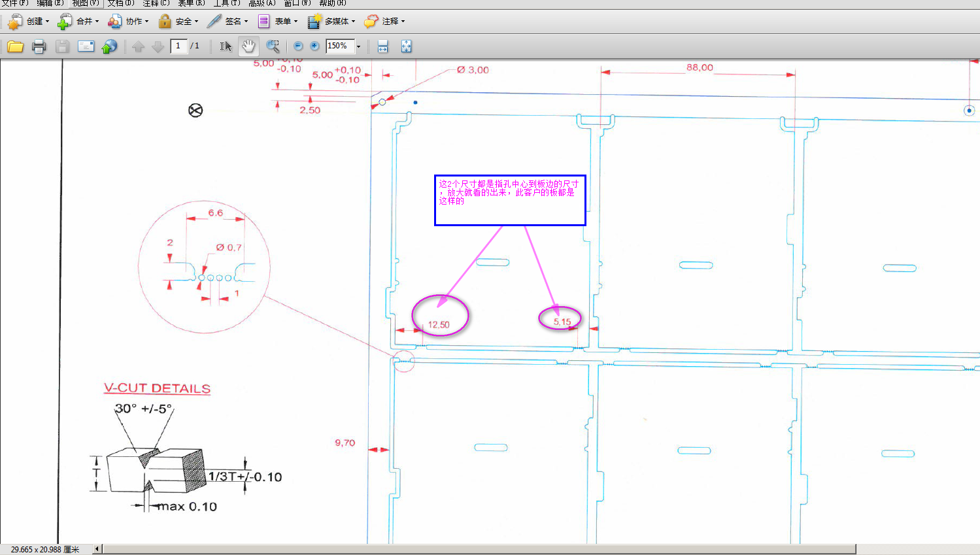Select the text selection cursor tool

coord(226,46)
